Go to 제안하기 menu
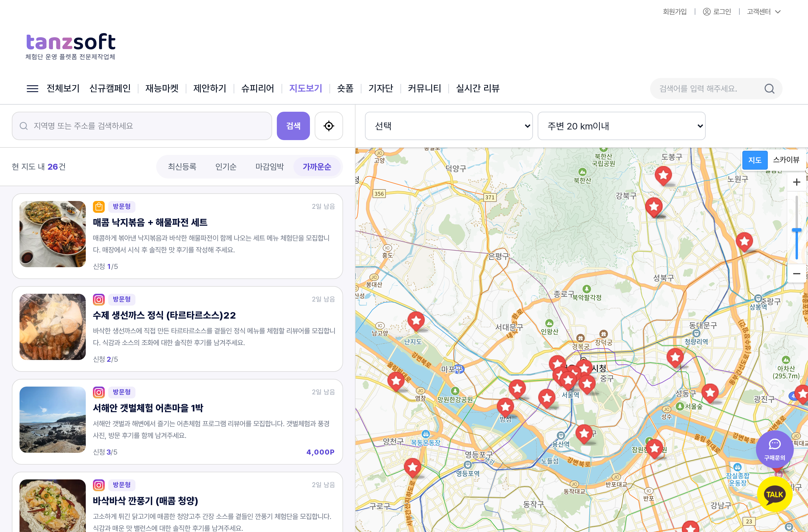 click(210, 89)
